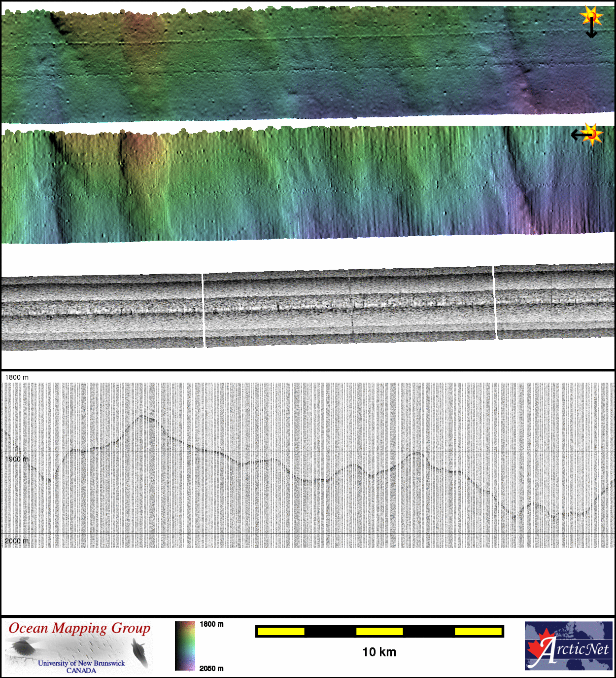Click the 2050 m legend label

[x=211, y=669]
